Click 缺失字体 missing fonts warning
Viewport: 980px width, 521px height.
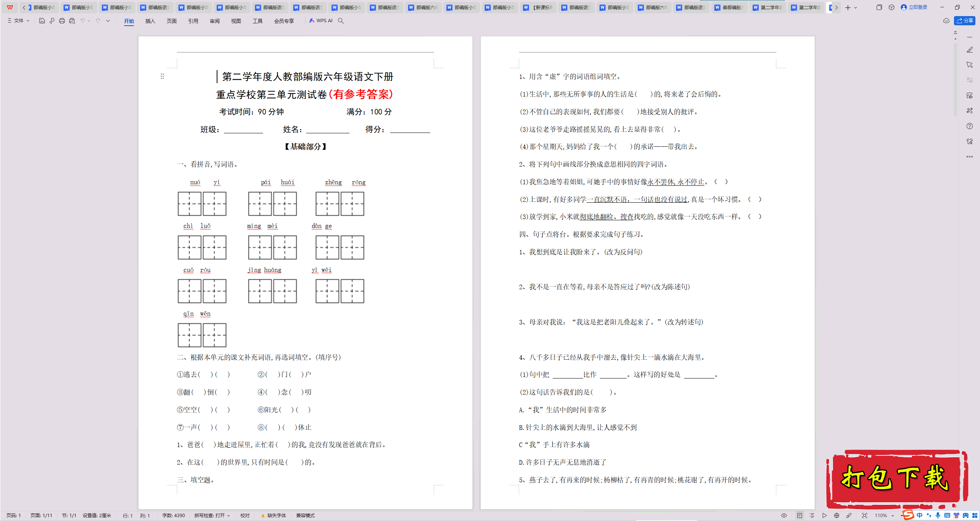[274, 516]
